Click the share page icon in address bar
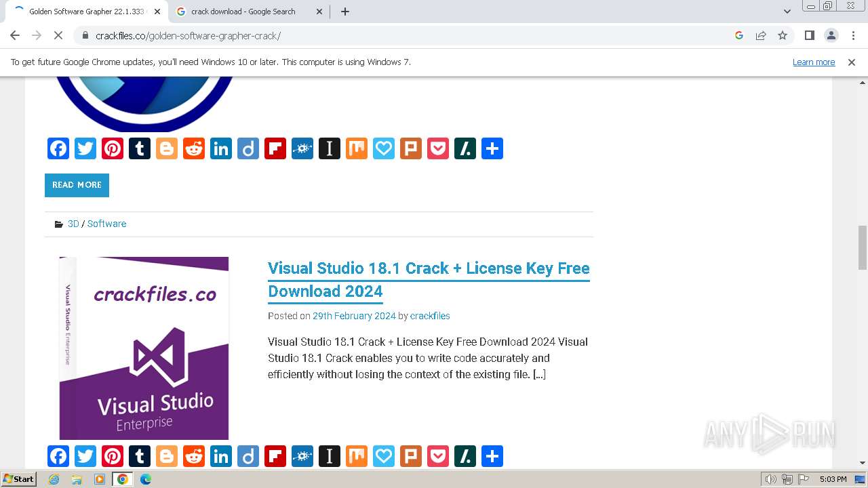Image resolution: width=868 pixels, height=488 pixels. pyautogui.click(x=761, y=35)
